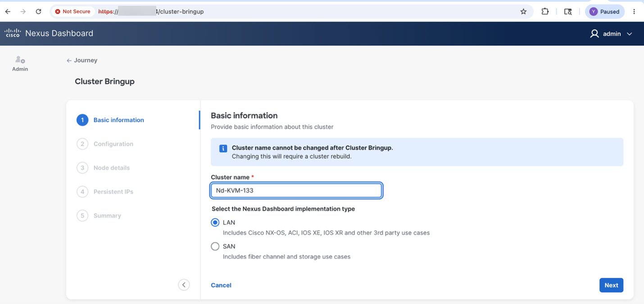Open the Not Secure site info badge
The image size is (644, 304).
[73, 12]
